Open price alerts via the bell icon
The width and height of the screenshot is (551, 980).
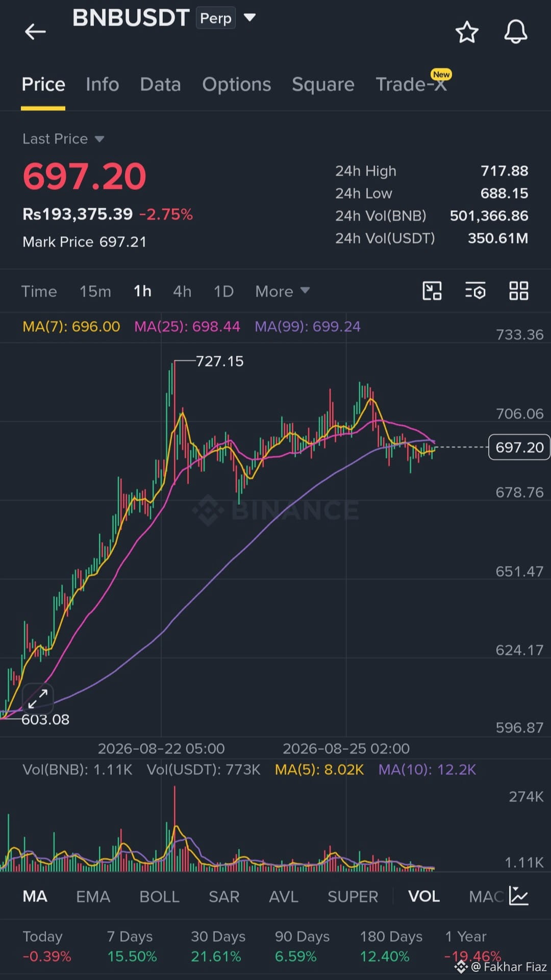[516, 32]
